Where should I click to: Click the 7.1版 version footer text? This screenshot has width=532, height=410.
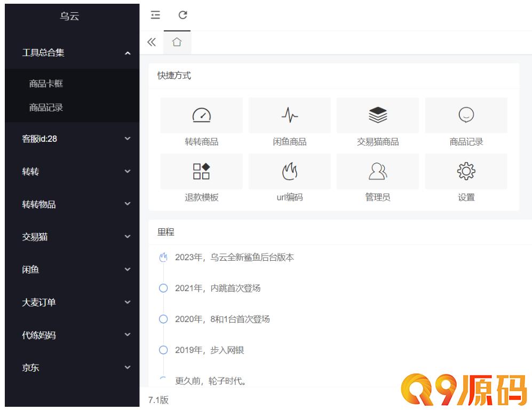pyautogui.click(x=158, y=400)
